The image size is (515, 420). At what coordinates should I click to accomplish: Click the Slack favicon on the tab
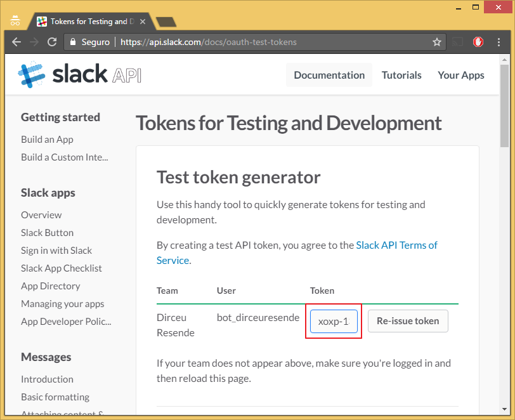point(42,22)
